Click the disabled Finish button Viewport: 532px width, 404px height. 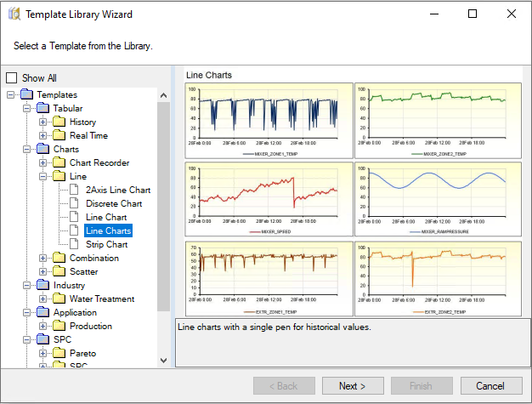coord(422,386)
